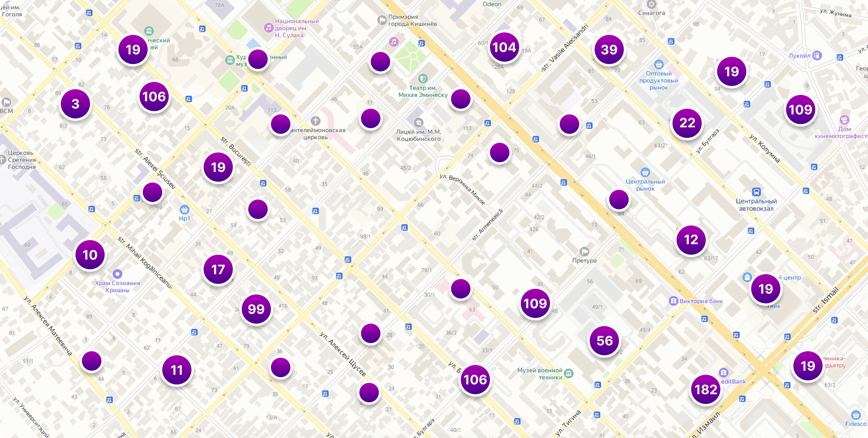Open the Лукойл gas station icon

(817, 55)
